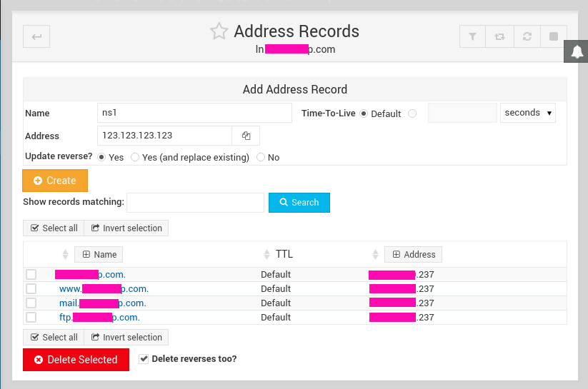The height and width of the screenshot is (389, 588).
Task: Click the 'Show records matching' search field
Action: pyautogui.click(x=195, y=203)
